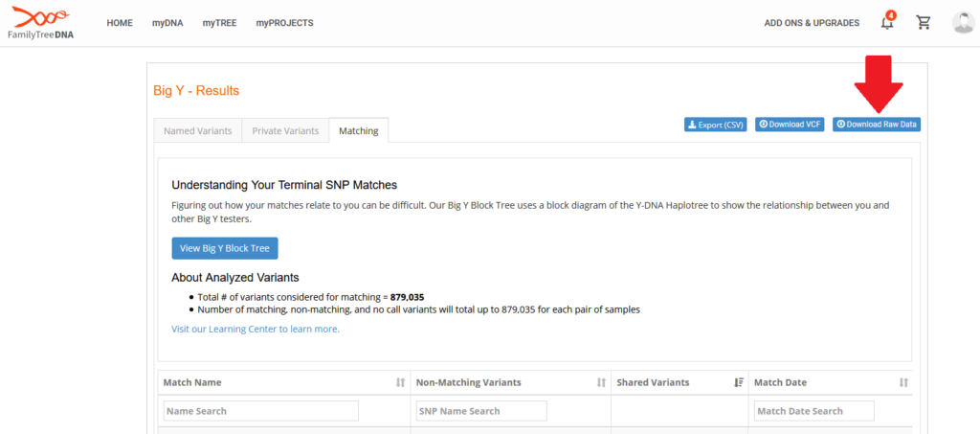Switch to the Private Variants tab
The image size is (980, 434).
(285, 131)
